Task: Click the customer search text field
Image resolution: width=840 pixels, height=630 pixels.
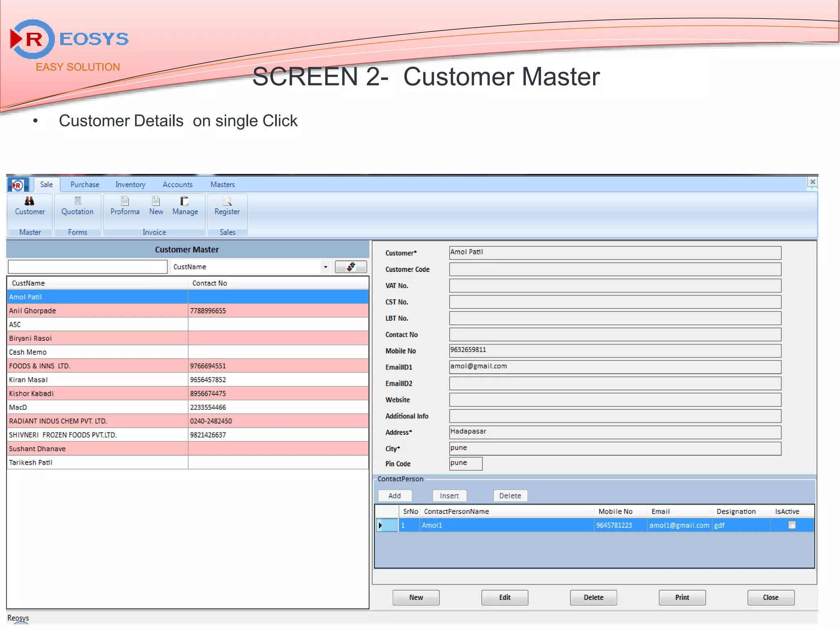Action: [87, 267]
